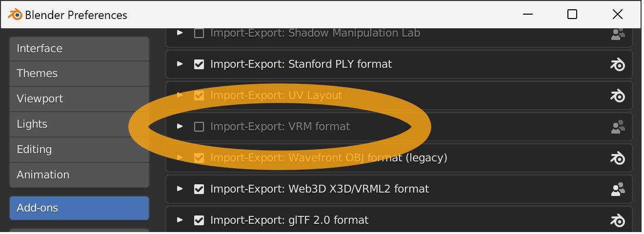Click Blender icon on Stanford PLY format row
Image resolution: width=644 pixels, height=234 pixels.
tap(618, 64)
